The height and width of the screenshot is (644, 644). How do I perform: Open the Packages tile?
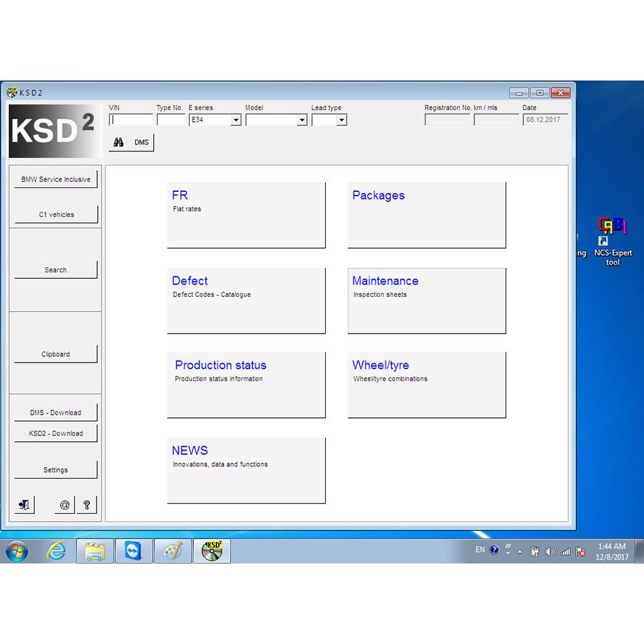pyautogui.click(x=427, y=215)
